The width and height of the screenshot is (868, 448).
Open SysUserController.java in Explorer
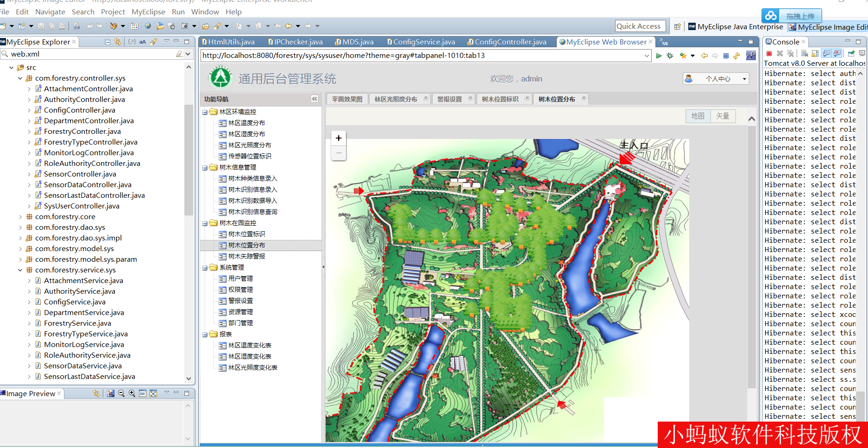tap(82, 206)
